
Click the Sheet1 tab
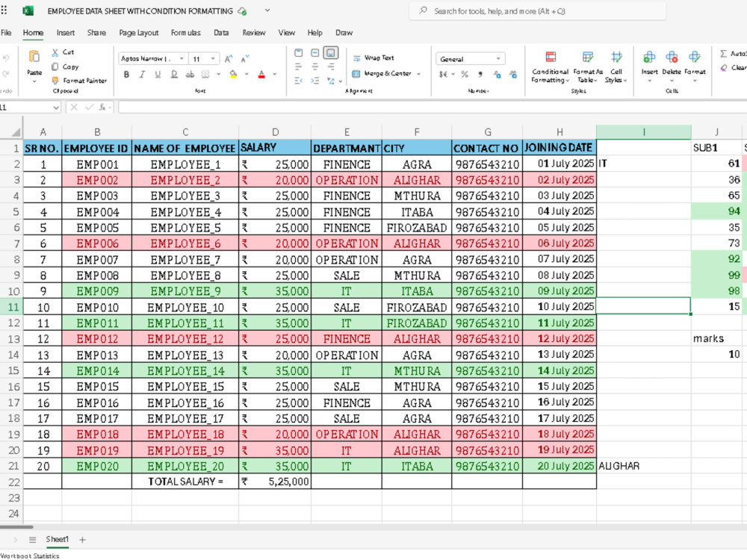pos(57,539)
